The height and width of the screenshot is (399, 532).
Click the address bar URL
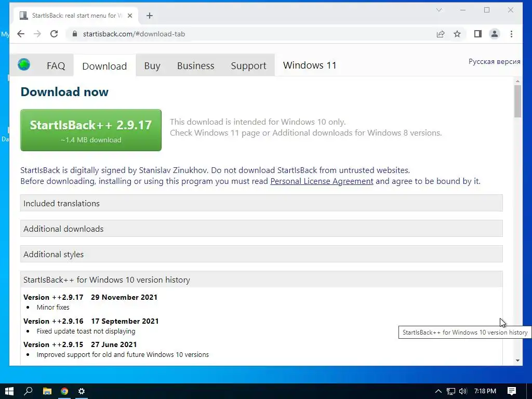[134, 34]
